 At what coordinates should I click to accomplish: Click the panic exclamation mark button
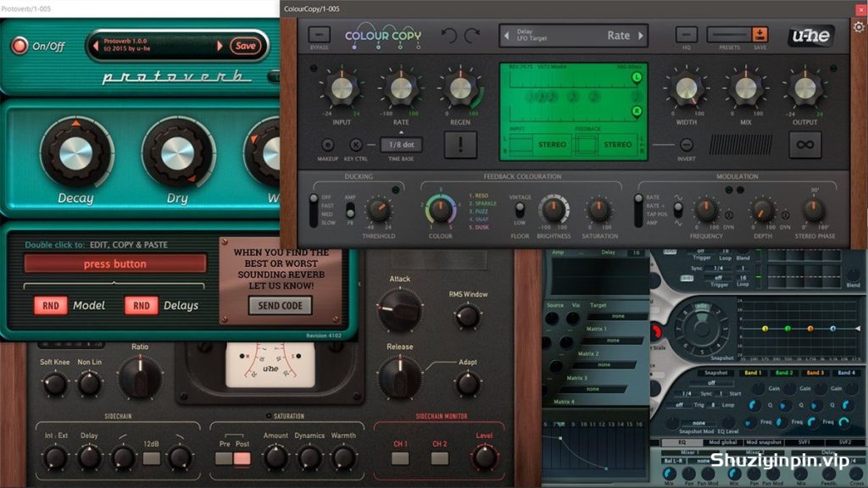(460, 145)
